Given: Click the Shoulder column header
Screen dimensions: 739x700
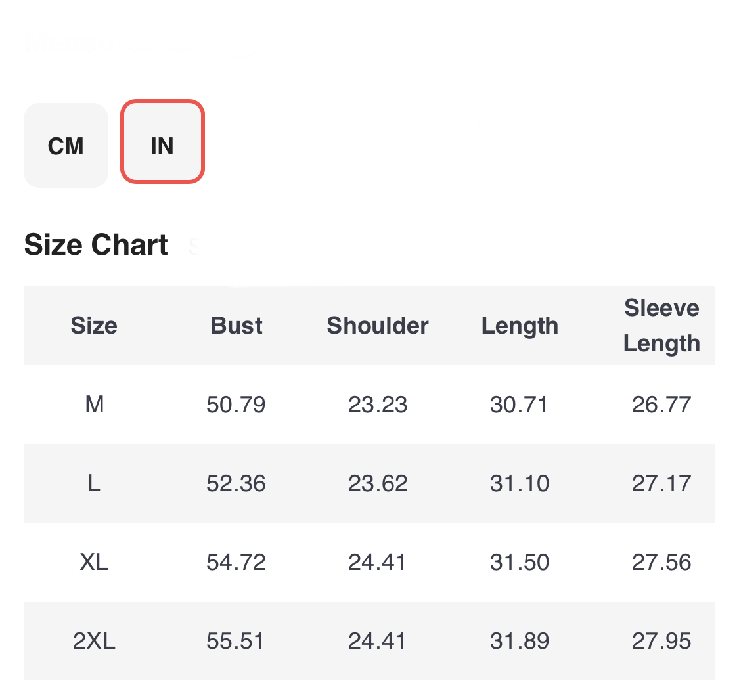Looking at the screenshot, I should pos(378,326).
